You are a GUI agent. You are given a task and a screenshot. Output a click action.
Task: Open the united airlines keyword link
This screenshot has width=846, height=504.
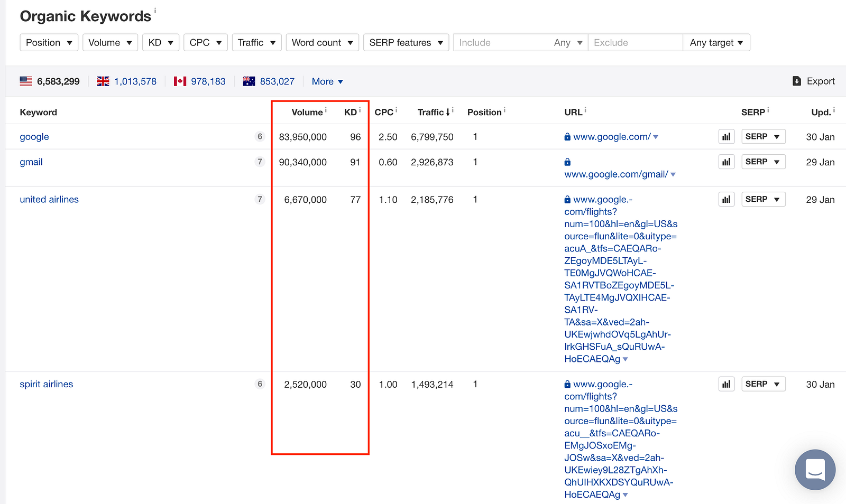pos(49,200)
